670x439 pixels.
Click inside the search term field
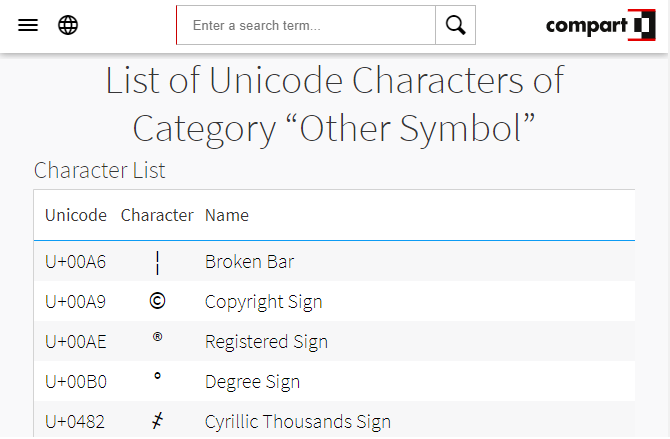click(306, 25)
